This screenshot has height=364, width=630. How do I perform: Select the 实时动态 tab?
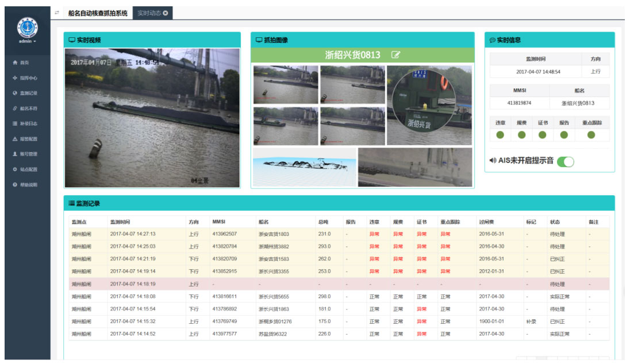click(149, 13)
